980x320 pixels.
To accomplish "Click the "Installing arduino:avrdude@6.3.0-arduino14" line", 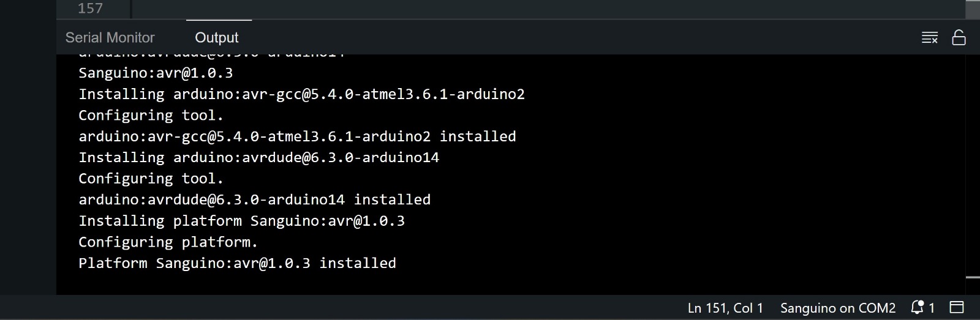I will [x=258, y=157].
